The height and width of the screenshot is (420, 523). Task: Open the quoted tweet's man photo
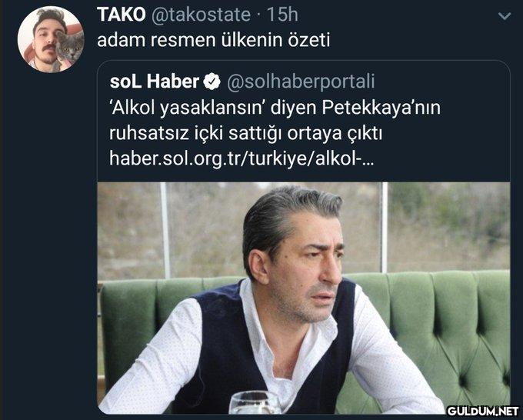coord(304,298)
